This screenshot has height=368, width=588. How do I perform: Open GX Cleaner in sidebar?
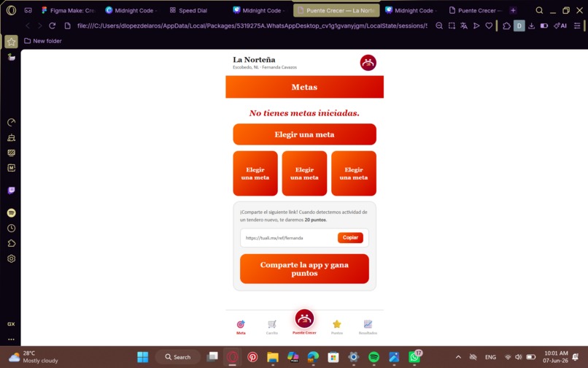point(11,137)
